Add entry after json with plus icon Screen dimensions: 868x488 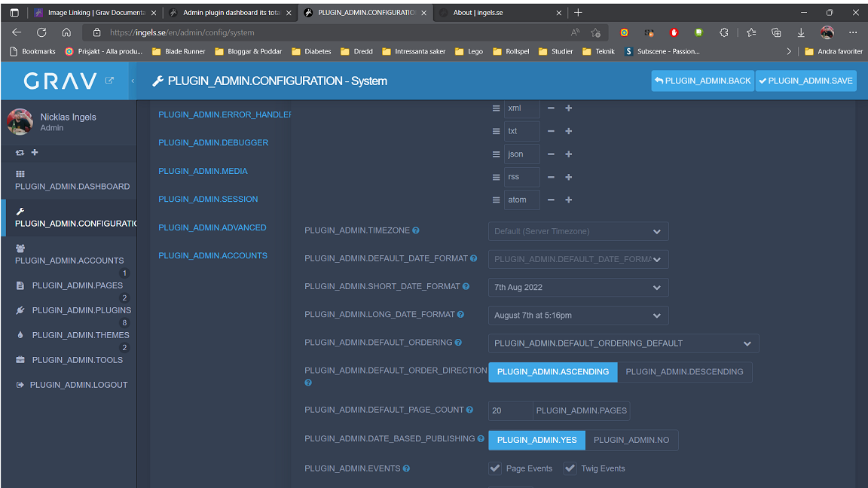[569, 154]
